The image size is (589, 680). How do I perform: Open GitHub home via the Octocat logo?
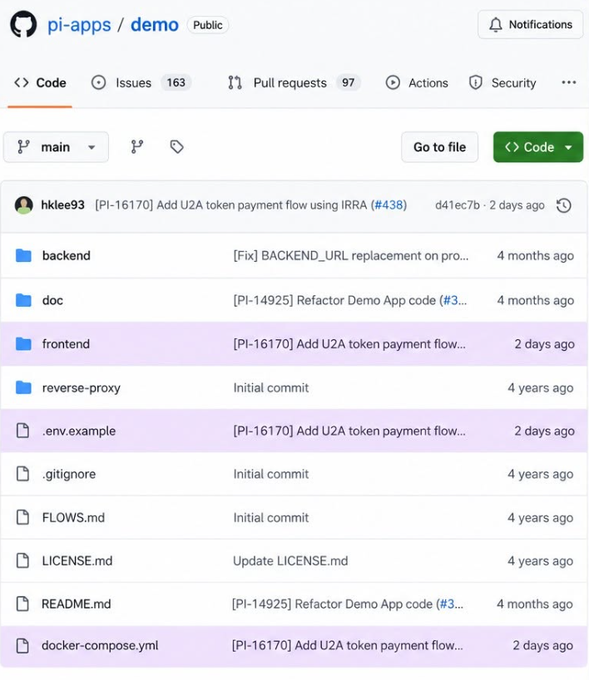click(23, 24)
